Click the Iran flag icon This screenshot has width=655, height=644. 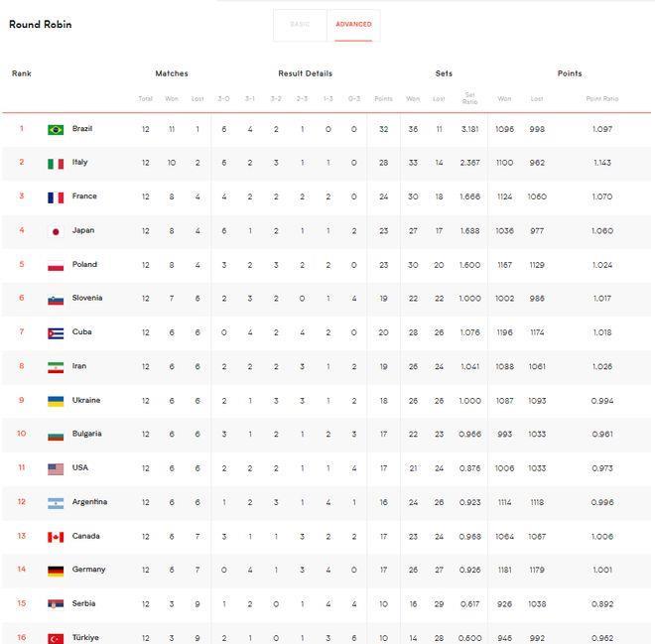pos(56,367)
